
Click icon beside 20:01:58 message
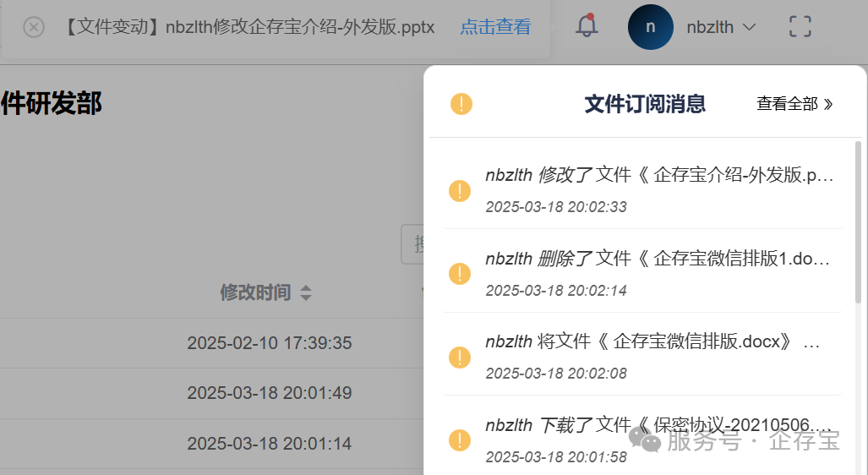[460, 440]
